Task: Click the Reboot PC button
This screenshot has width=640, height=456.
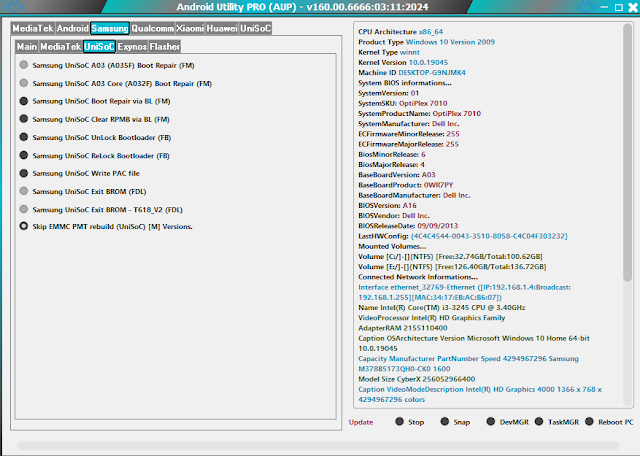Action: 609,422
